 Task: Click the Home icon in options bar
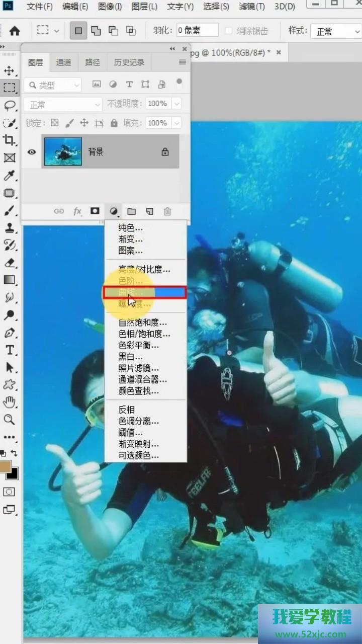(15, 31)
